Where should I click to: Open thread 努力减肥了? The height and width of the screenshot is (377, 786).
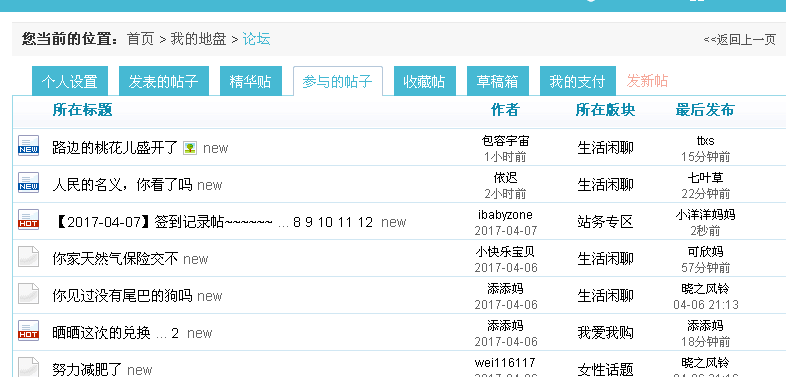(87, 370)
